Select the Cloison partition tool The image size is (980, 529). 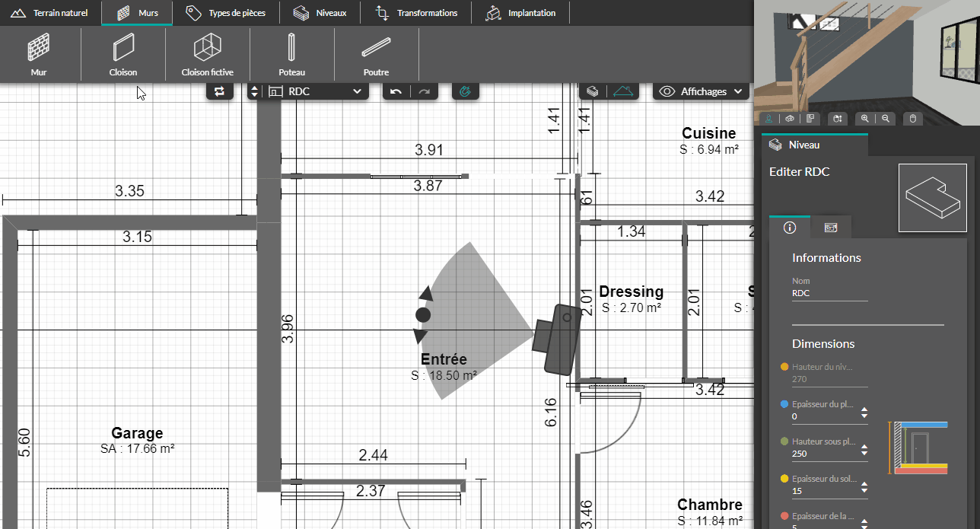[123, 55]
